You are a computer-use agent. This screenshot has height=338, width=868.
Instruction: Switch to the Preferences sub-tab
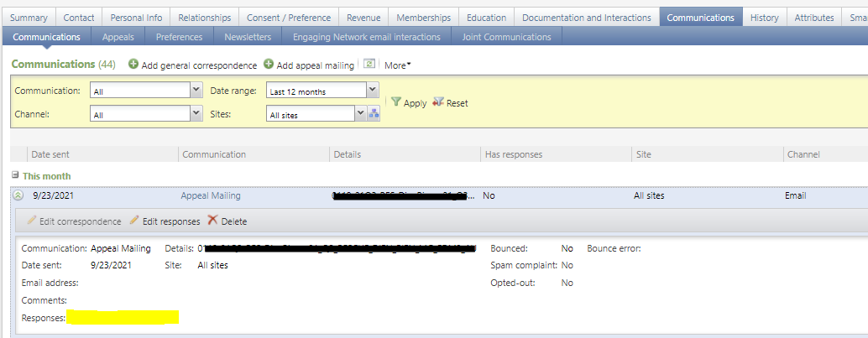point(179,37)
